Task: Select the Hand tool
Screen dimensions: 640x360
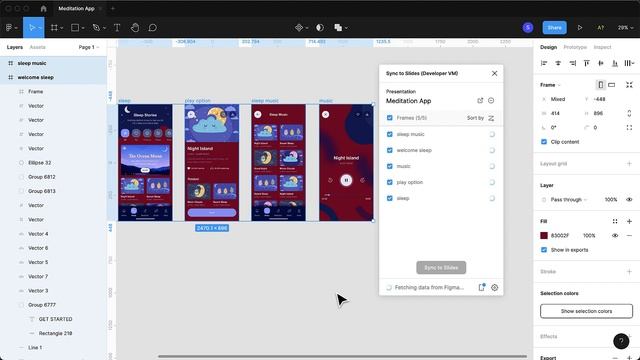Action: click(x=135, y=28)
